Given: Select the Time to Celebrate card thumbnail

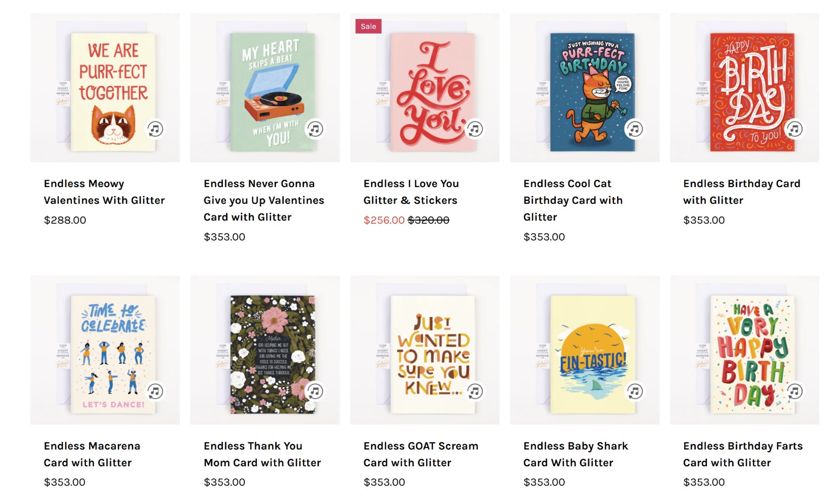Looking at the screenshot, I should [105, 349].
